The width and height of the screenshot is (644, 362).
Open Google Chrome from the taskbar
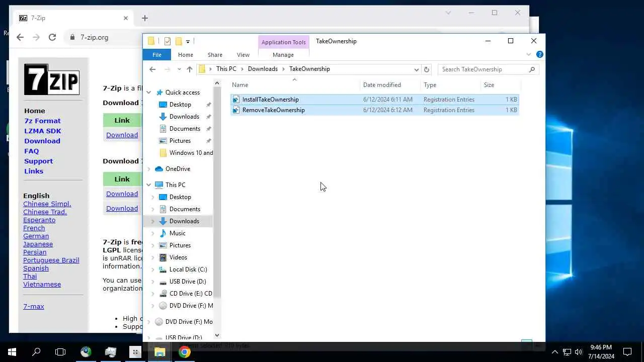click(x=185, y=352)
